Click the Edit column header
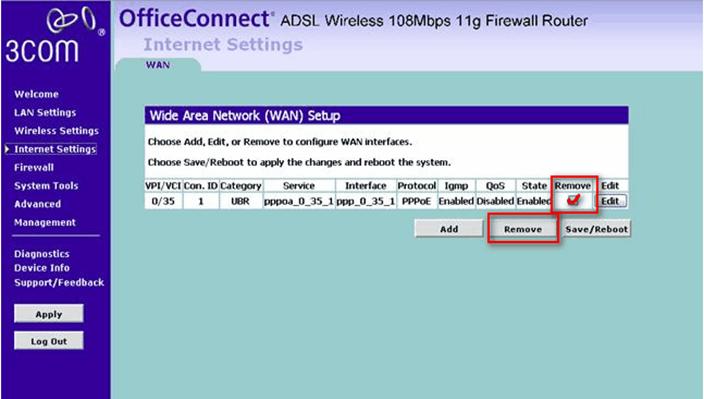This screenshot has height=399, width=704. click(x=610, y=186)
